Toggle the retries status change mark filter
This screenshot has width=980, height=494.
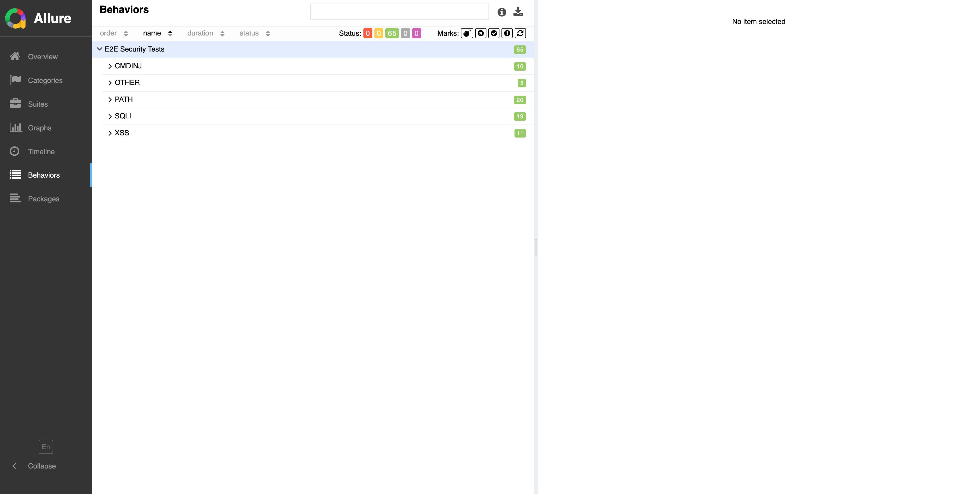pos(520,33)
